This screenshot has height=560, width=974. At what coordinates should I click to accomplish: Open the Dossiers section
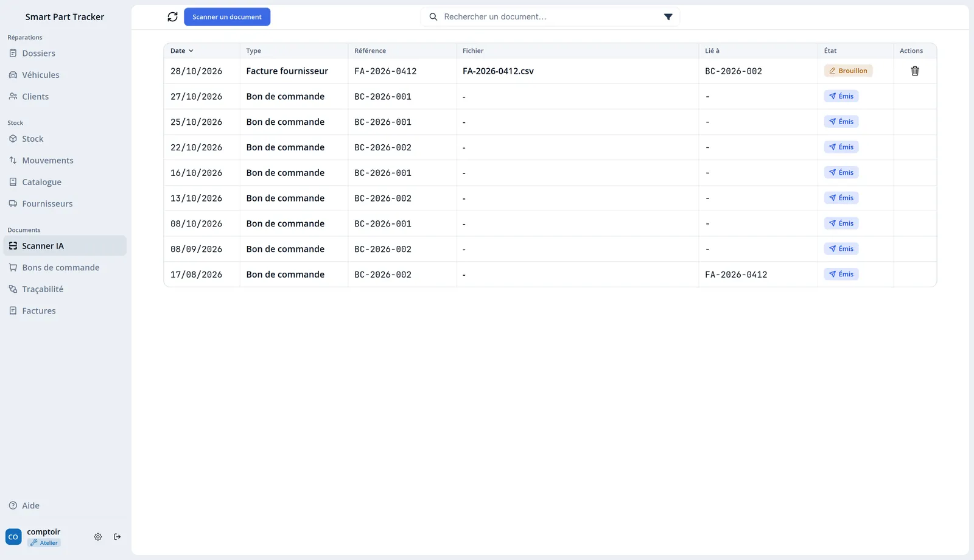[x=65, y=54]
